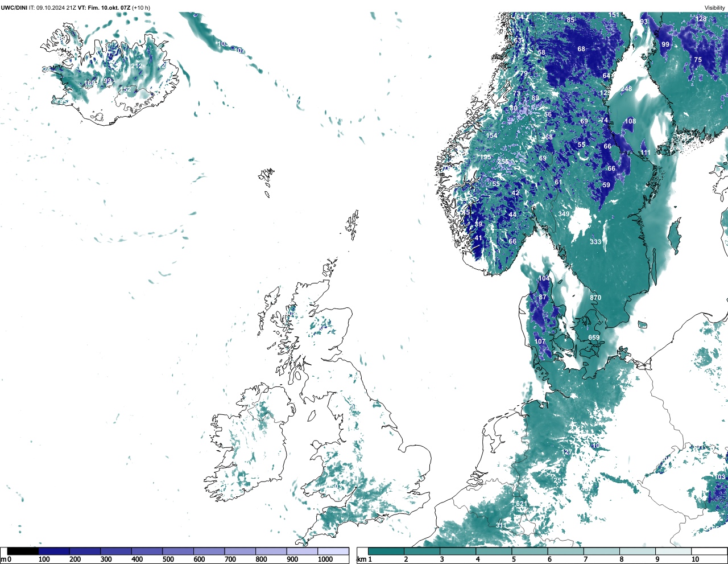Click the '09.10.2024 21Z' initialization time

click(56, 8)
